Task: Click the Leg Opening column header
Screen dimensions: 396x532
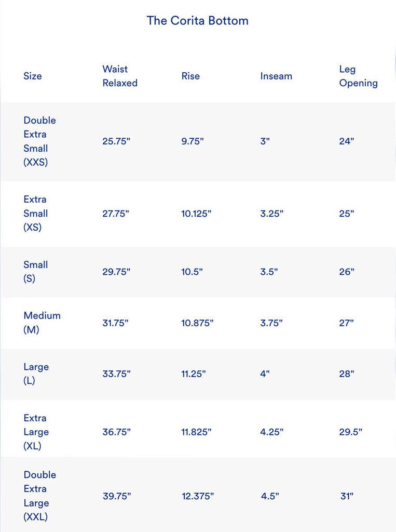Action: click(358, 76)
